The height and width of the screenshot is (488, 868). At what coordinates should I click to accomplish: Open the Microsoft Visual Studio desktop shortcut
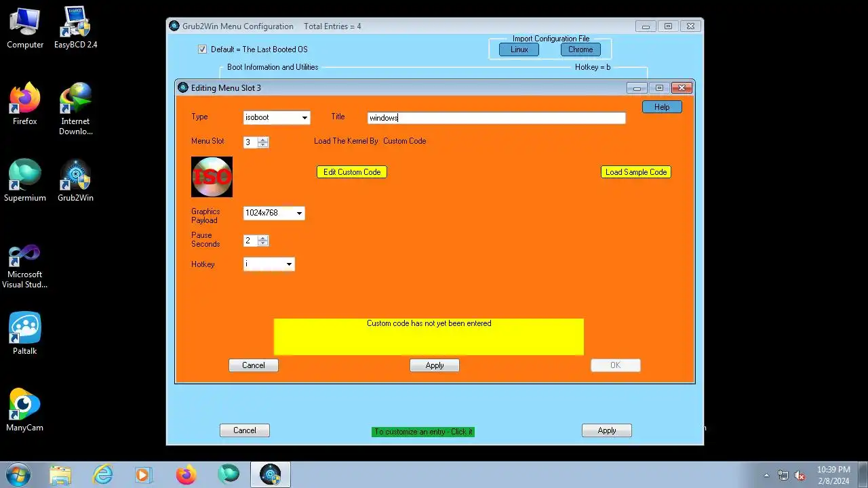pos(25,266)
